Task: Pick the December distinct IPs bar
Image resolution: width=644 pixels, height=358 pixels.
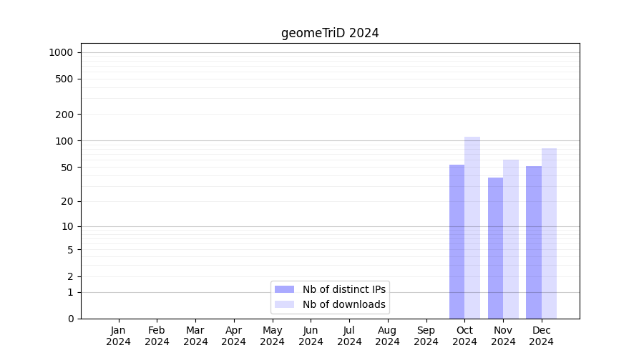Action: tap(534, 242)
